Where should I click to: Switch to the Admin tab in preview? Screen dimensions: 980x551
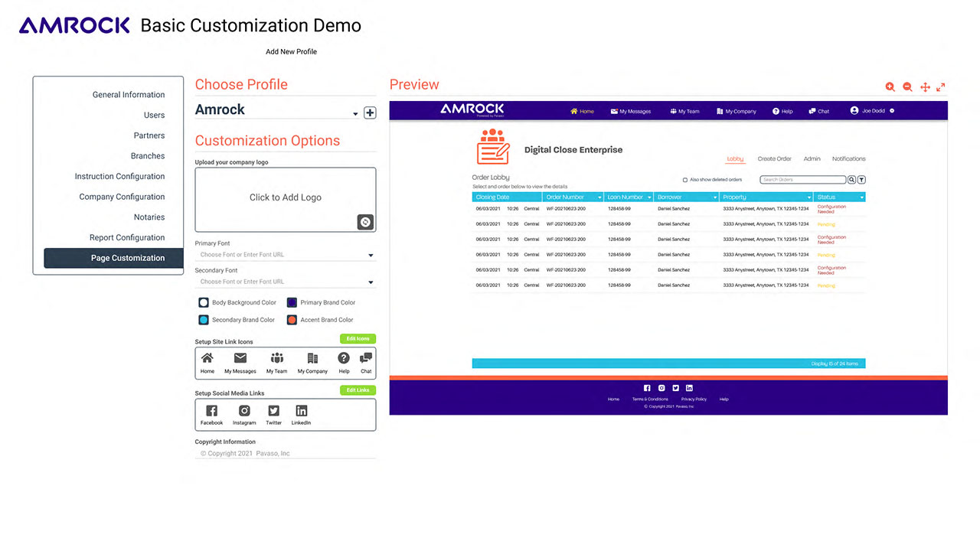pyautogui.click(x=812, y=159)
